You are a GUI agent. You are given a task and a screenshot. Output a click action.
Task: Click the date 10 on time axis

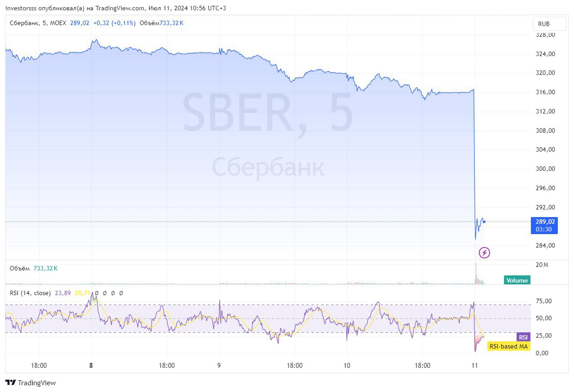(x=346, y=366)
